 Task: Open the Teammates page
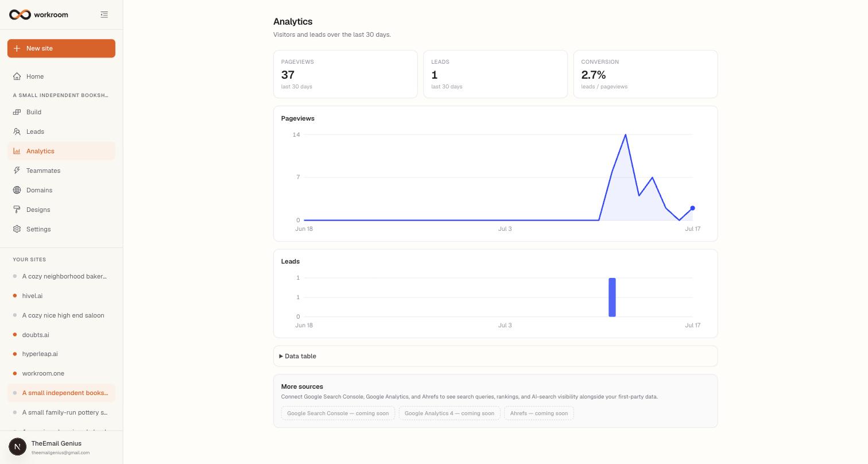click(61, 171)
